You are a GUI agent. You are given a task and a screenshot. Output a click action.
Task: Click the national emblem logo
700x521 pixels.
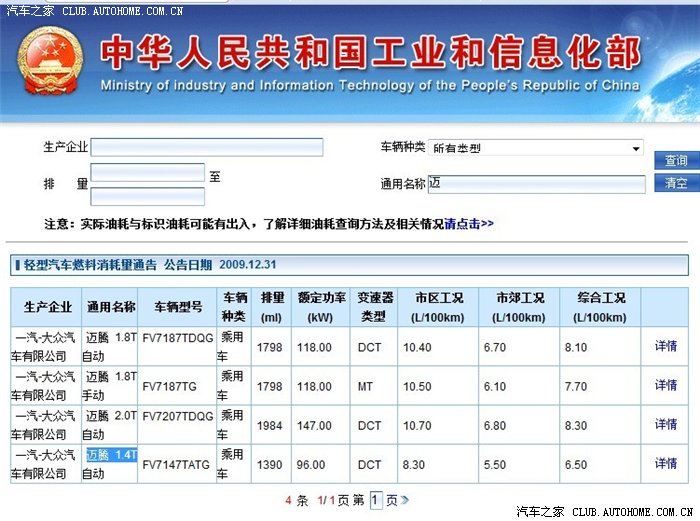coord(50,60)
